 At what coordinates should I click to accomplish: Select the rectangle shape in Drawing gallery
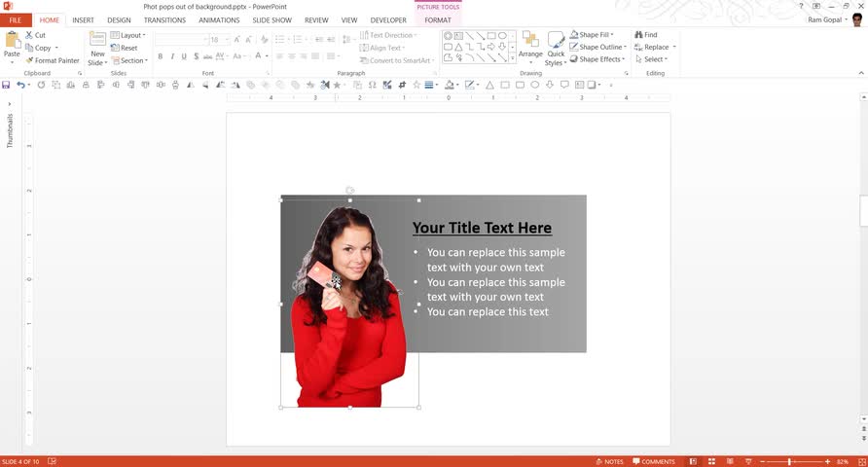[x=491, y=35]
